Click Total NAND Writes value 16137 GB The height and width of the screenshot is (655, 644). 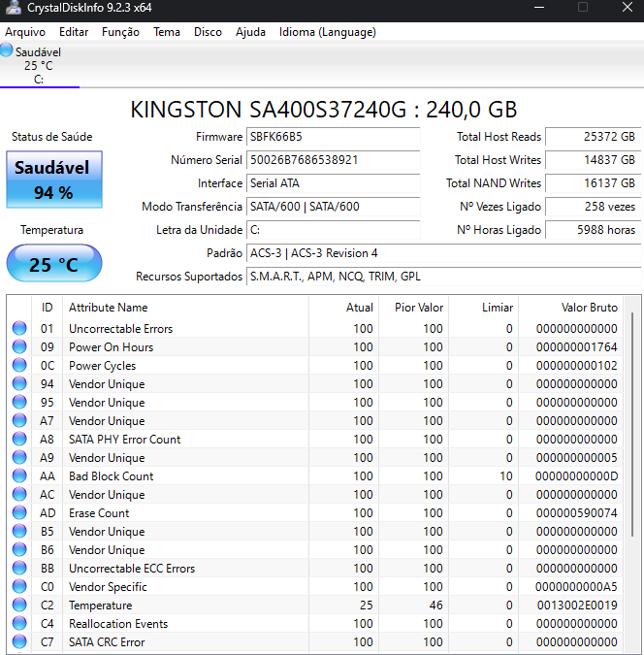click(593, 183)
